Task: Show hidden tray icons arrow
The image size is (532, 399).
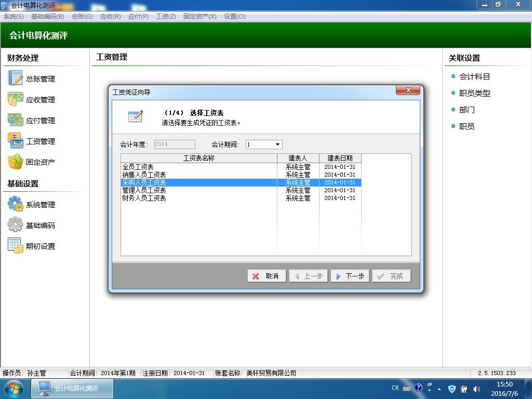Action: [x=440, y=389]
